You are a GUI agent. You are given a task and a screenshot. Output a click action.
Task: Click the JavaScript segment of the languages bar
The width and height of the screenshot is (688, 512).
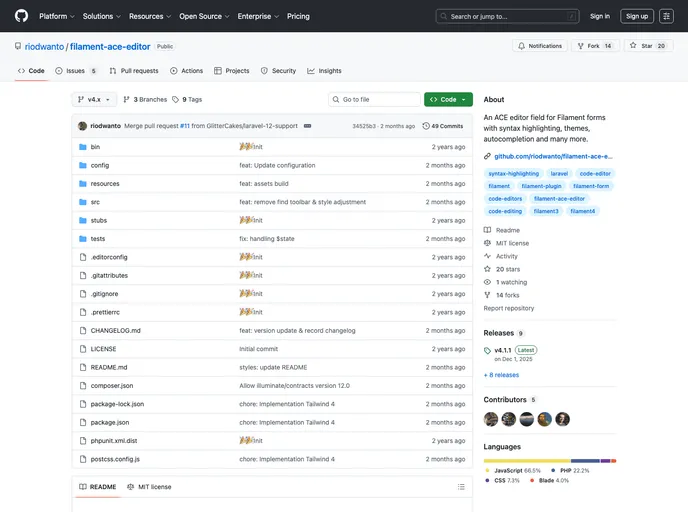click(527, 461)
